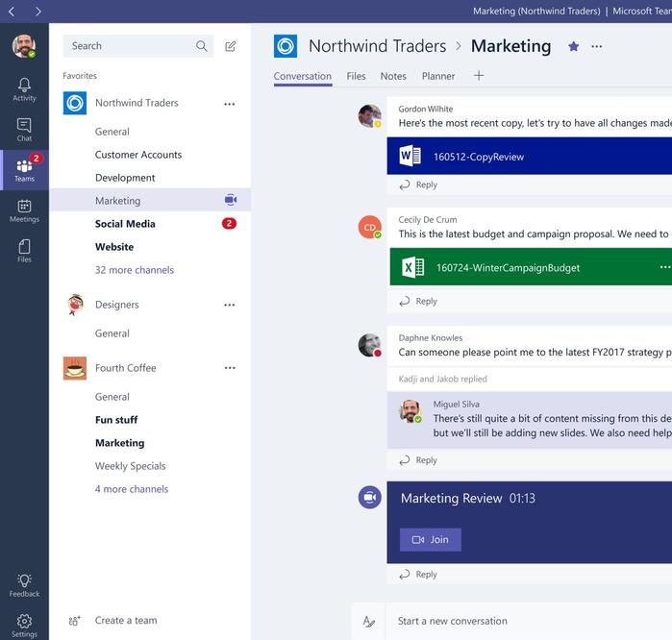Go back with the left arrow
Viewport: 672px width, 640px height.
tap(12, 12)
